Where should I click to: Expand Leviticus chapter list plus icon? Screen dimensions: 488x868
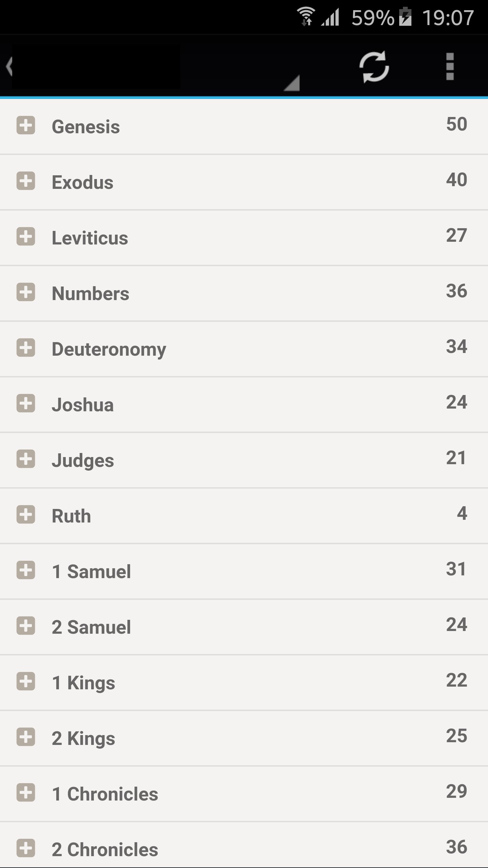pos(26,237)
